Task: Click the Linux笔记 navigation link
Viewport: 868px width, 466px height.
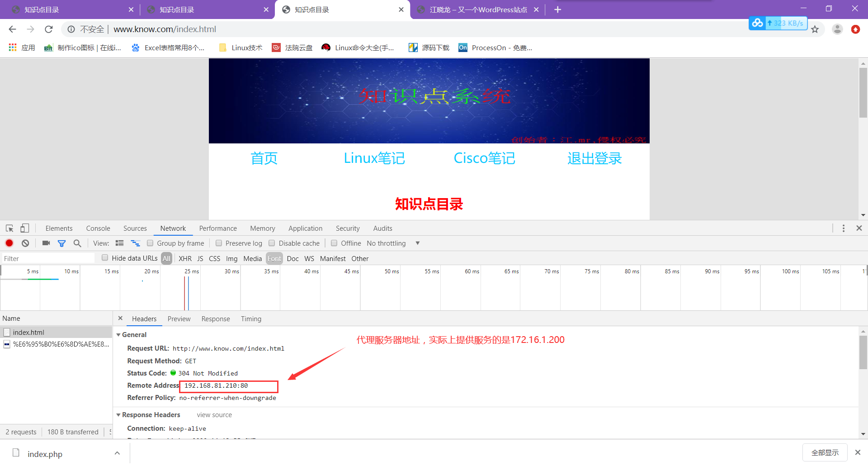Action: click(374, 158)
